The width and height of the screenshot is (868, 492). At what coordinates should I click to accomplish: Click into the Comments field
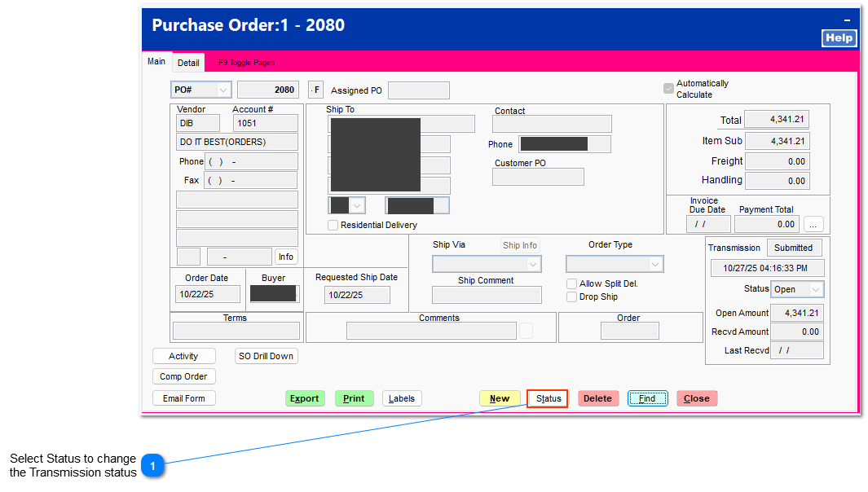pyautogui.click(x=433, y=330)
